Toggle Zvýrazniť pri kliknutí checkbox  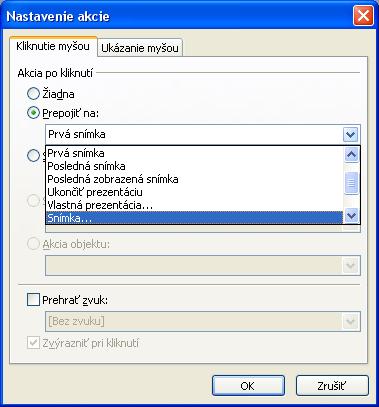pyautogui.click(x=33, y=343)
